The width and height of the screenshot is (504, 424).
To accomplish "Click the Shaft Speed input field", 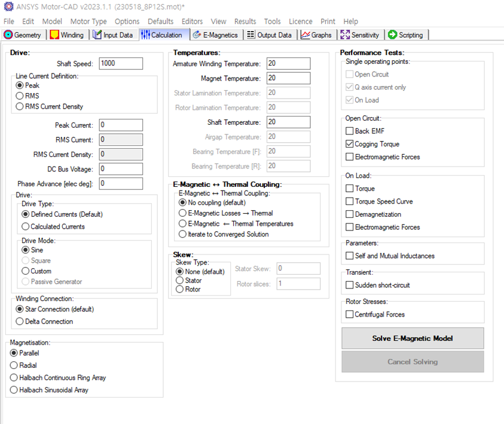I will coord(121,63).
